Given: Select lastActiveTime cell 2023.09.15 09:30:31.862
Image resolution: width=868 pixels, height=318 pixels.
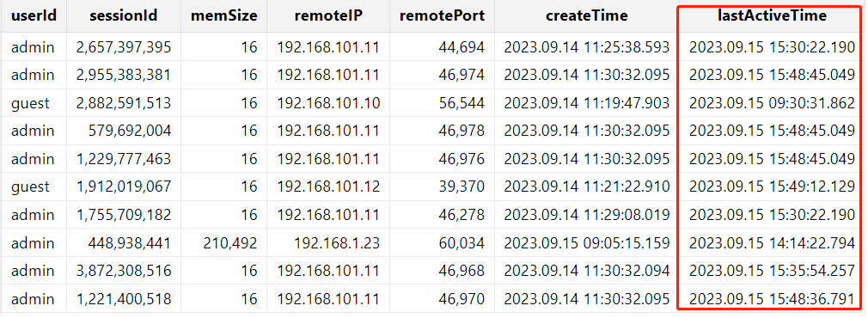Looking at the screenshot, I should tap(773, 103).
